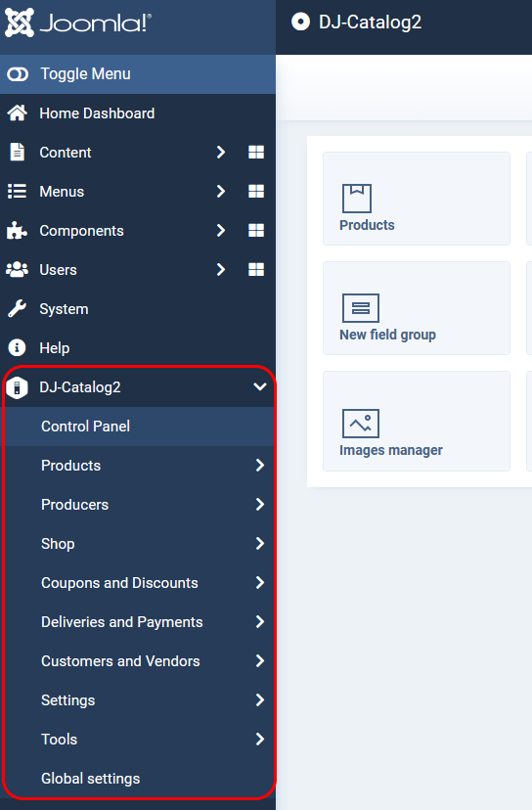Click the Home Dashboard house icon

(x=17, y=113)
